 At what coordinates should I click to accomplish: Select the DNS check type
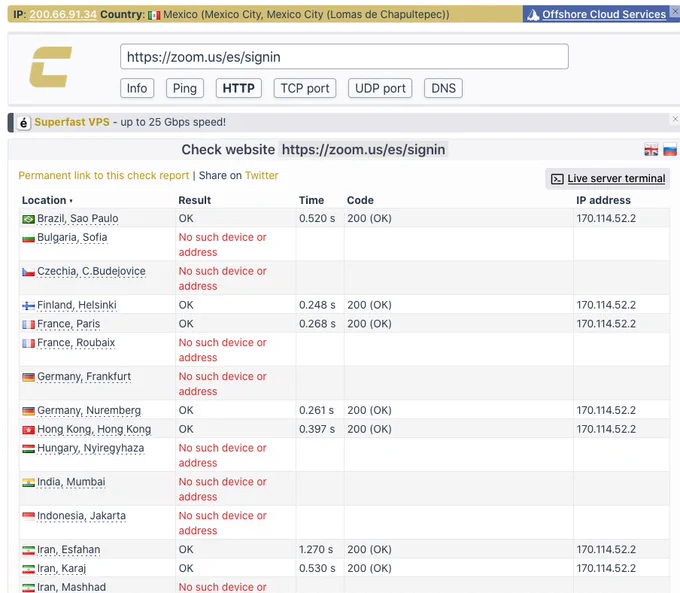(443, 88)
